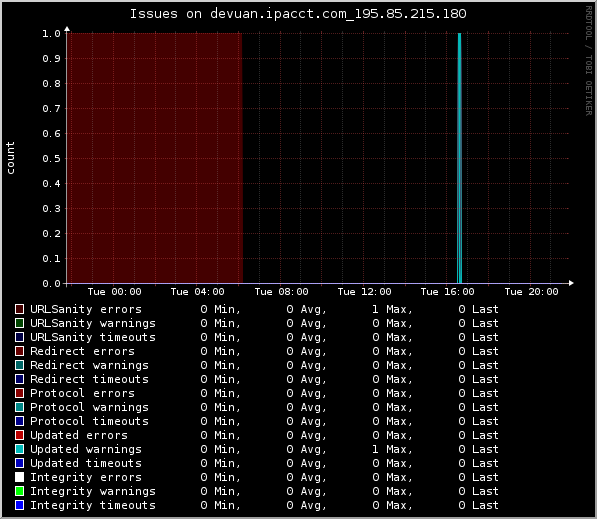Click the URLSanity timeouts legend label
Viewport: 597px width, 519px height.
tap(93, 337)
